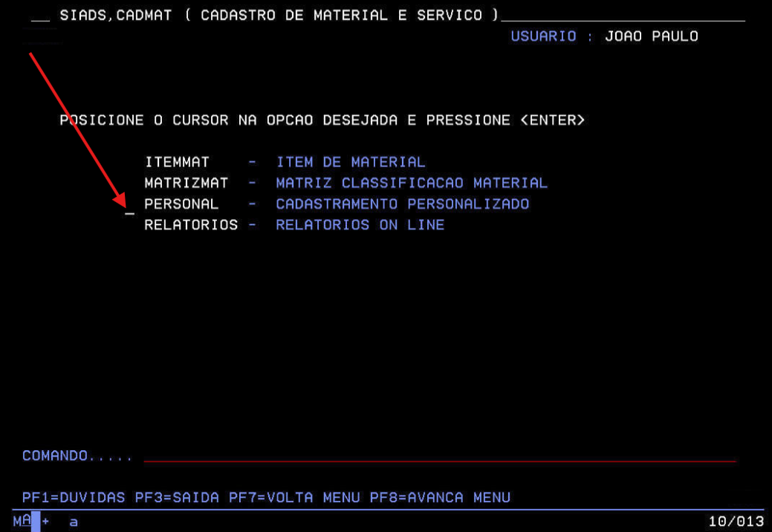Focus the COMANDO input line

click(x=438, y=456)
